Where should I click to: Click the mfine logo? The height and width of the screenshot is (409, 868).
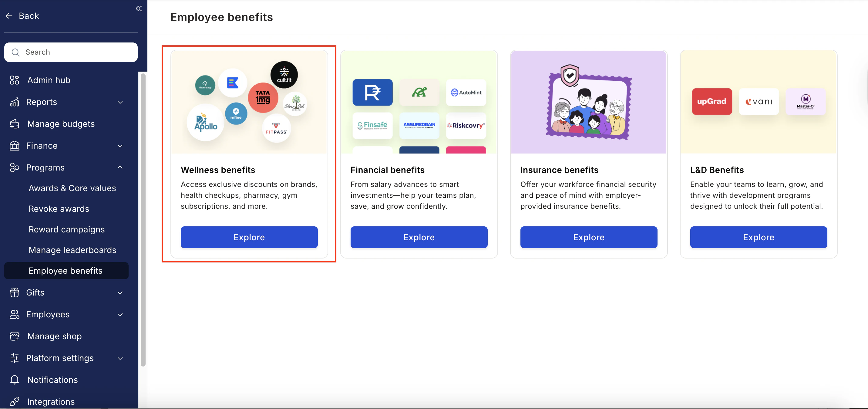[236, 114]
